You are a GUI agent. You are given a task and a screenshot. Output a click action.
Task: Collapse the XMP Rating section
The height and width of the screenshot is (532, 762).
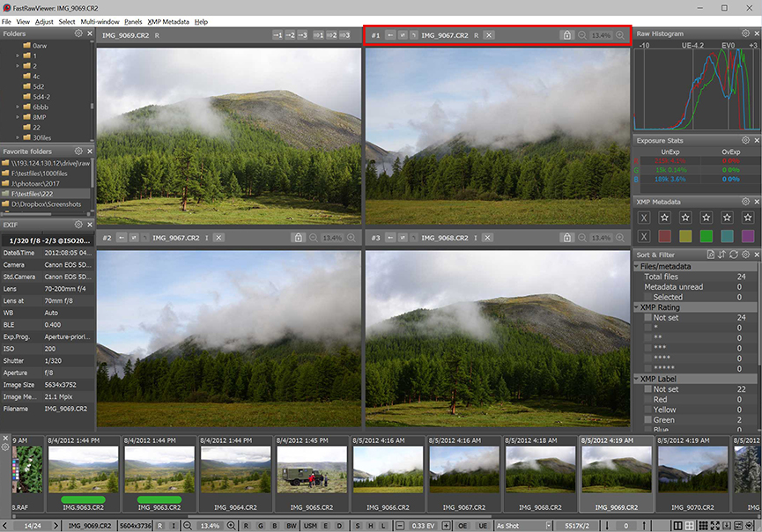(638, 307)
